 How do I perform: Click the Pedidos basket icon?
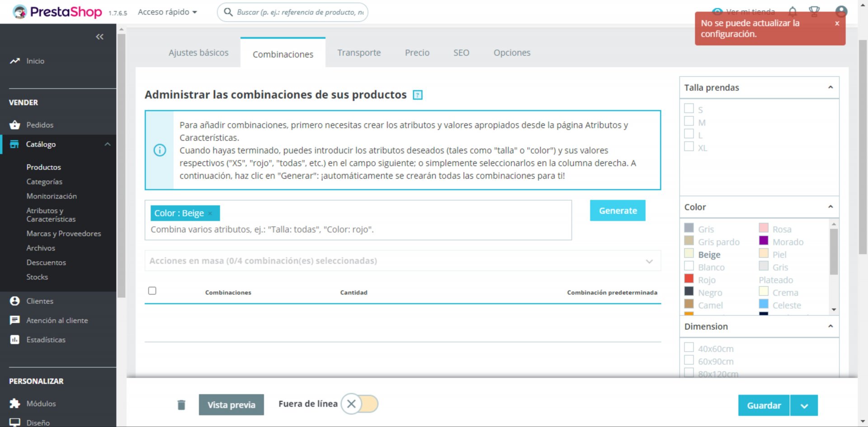15,125
